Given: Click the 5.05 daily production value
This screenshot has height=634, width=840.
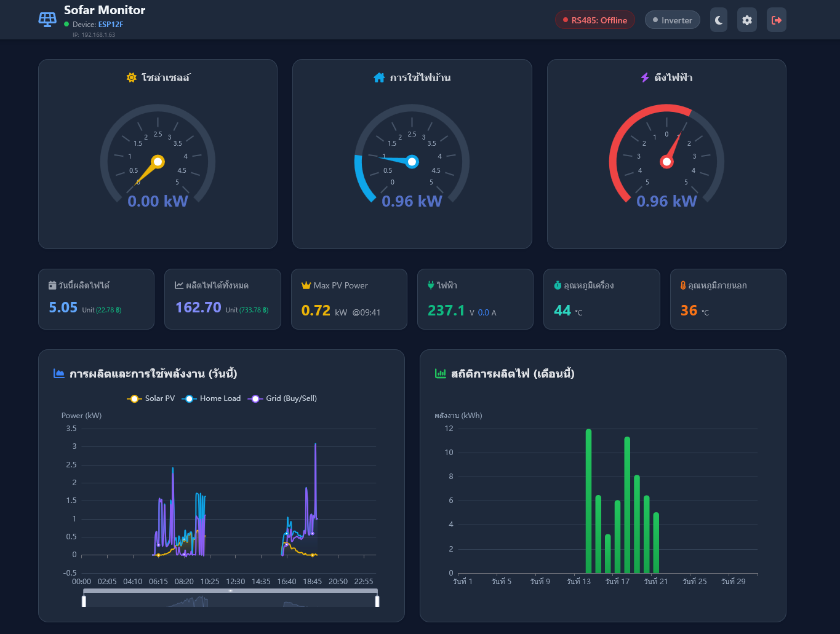Looking at the screenshot, I should 63,307.
